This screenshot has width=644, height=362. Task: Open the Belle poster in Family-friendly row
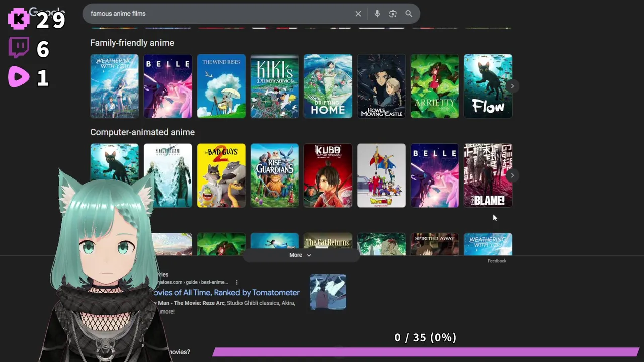click(x=168, y=86)
